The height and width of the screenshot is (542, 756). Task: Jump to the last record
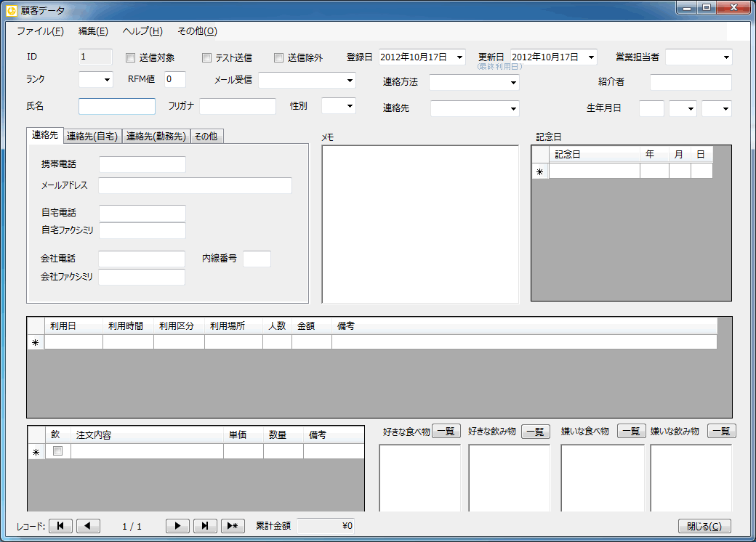(x=205, y=526)
